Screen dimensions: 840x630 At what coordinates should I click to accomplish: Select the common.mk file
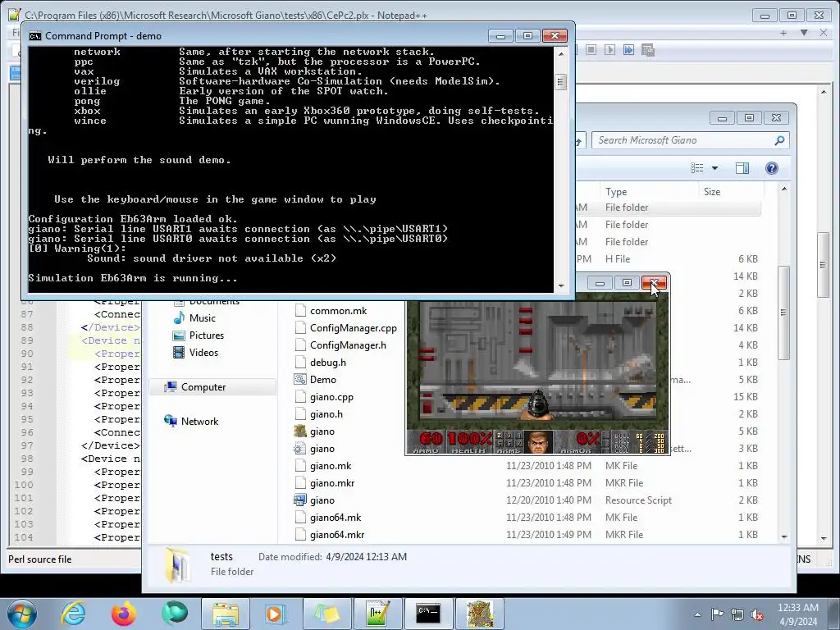pyautogui.click(x=338, y=311)
